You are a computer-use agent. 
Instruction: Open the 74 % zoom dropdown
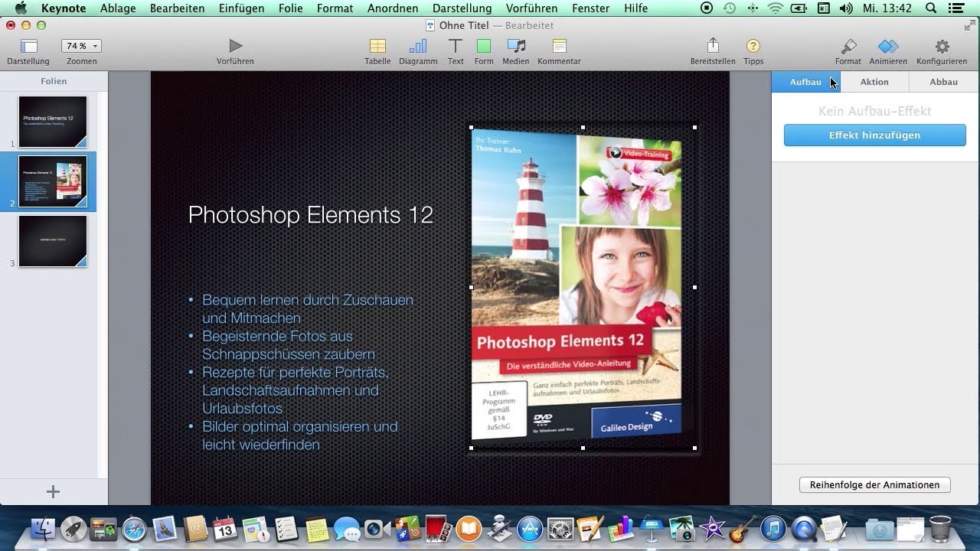coord(81,46)
